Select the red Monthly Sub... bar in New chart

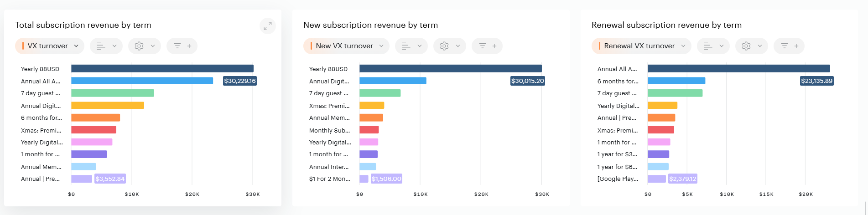369,130
